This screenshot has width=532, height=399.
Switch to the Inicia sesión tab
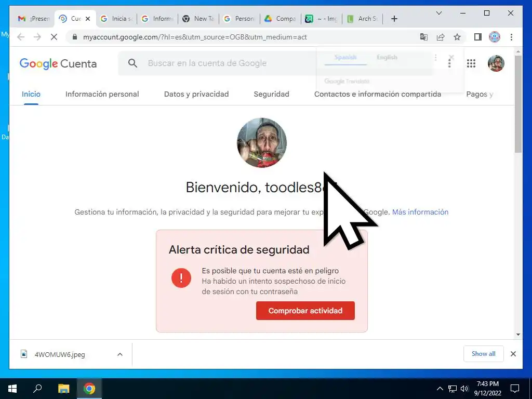click(x=117, y=19)
